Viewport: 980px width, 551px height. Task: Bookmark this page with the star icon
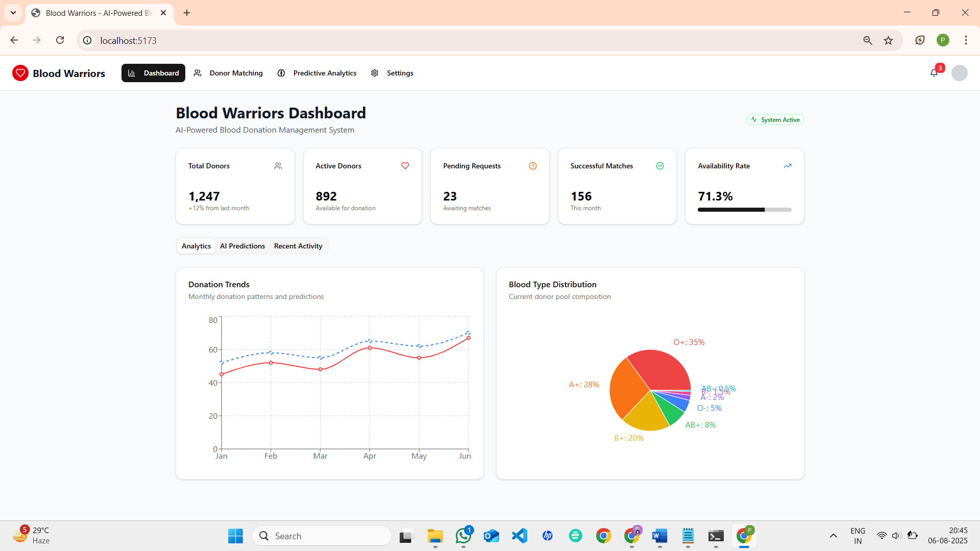pyautogui.click(x=889, y=40)
